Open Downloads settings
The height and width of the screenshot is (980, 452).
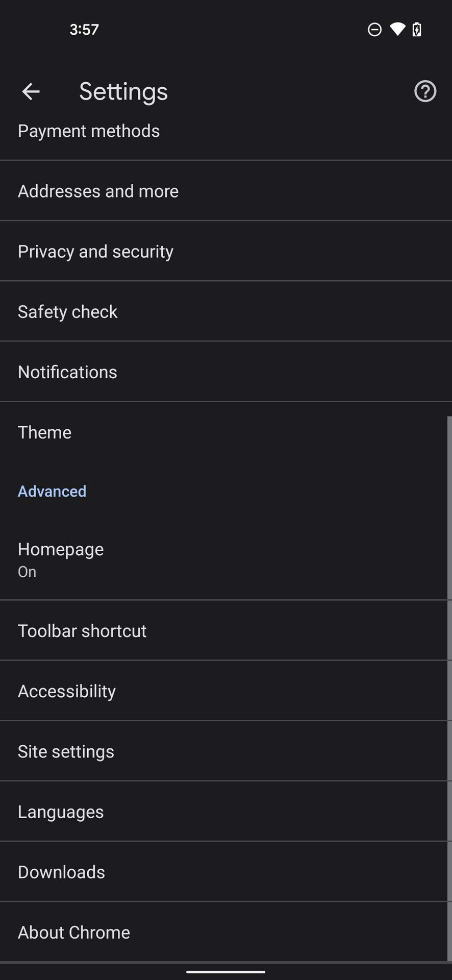61,872
